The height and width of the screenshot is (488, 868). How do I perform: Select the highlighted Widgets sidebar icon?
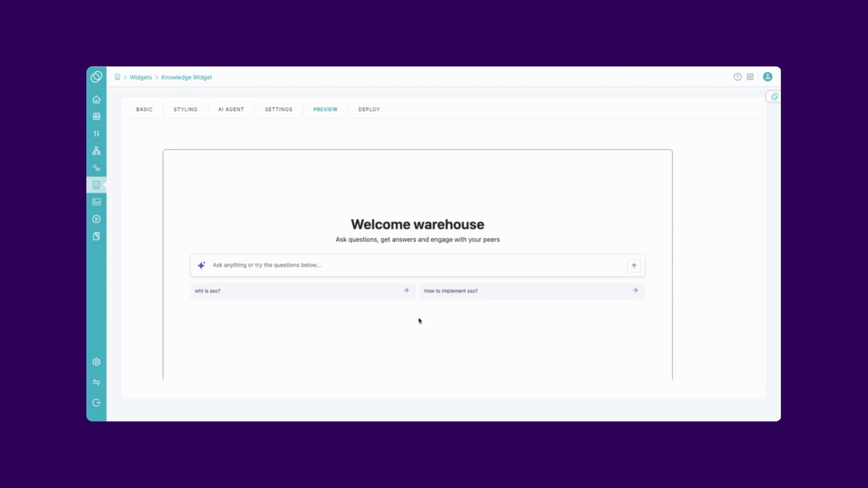click(x=96, y=184)
